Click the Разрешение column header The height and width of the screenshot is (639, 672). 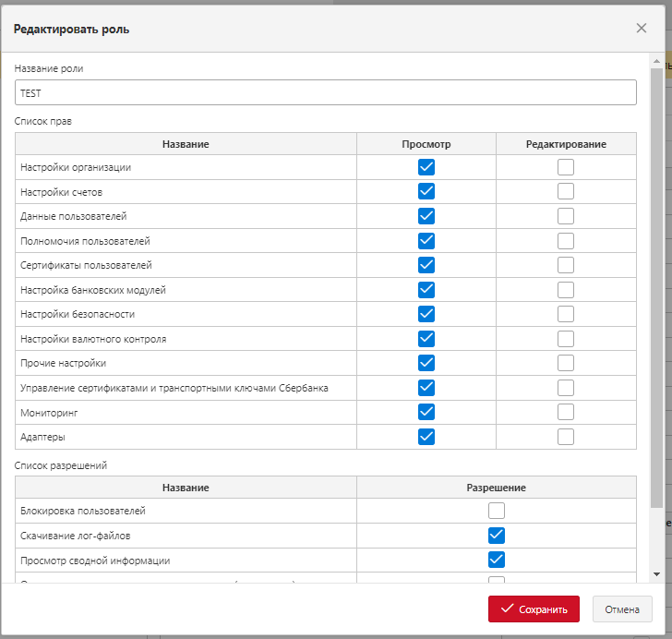pos(497,488)
